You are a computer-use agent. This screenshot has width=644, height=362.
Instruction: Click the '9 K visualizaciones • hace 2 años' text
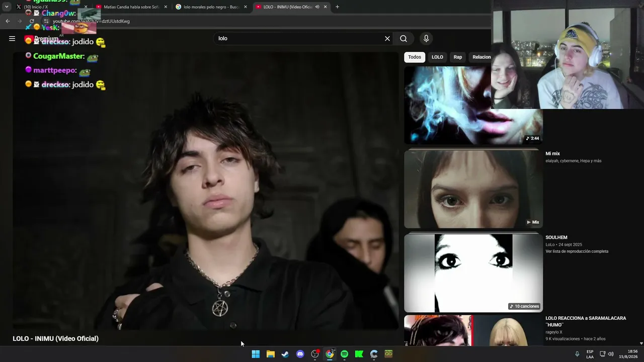point(576,339)
